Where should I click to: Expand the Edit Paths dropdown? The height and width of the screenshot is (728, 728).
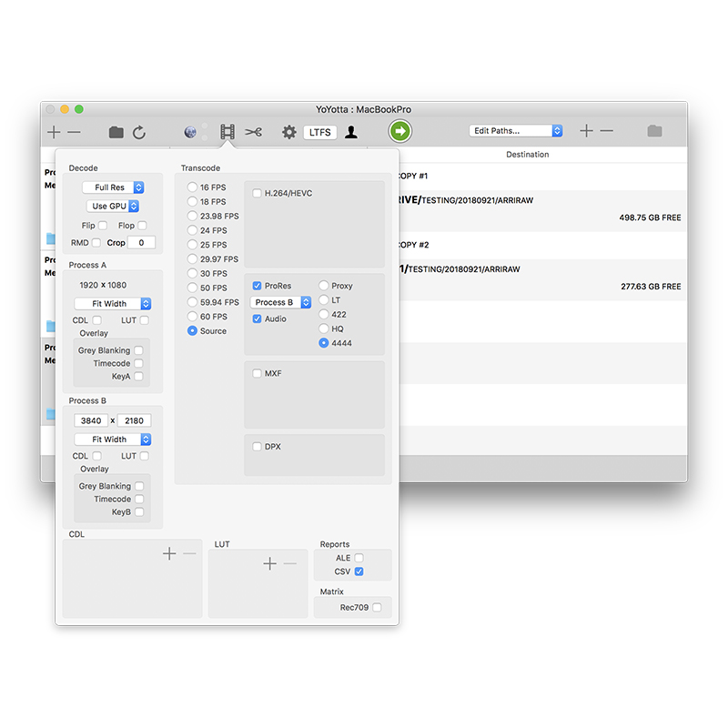tap(516, 131)
